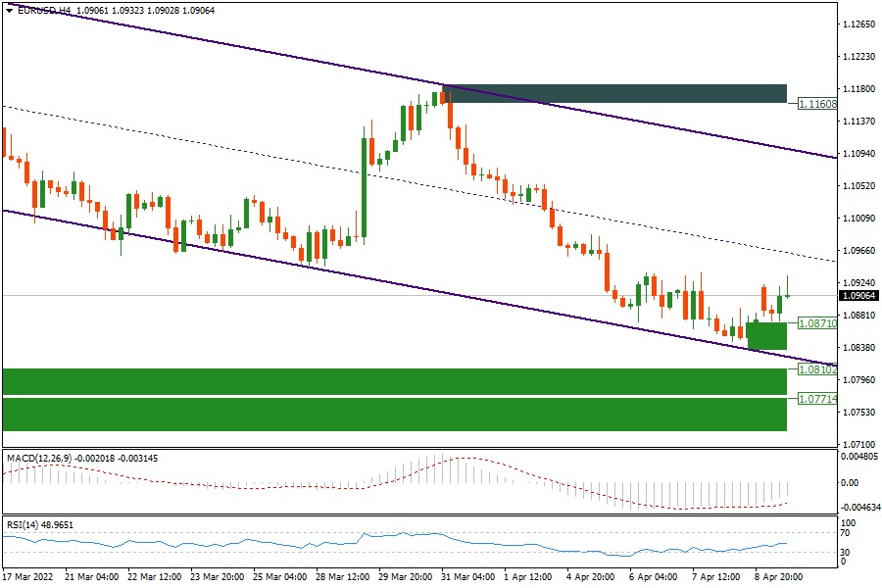Select the 1.11608 price level label
The image size is (882, 588).
point(815,103)
